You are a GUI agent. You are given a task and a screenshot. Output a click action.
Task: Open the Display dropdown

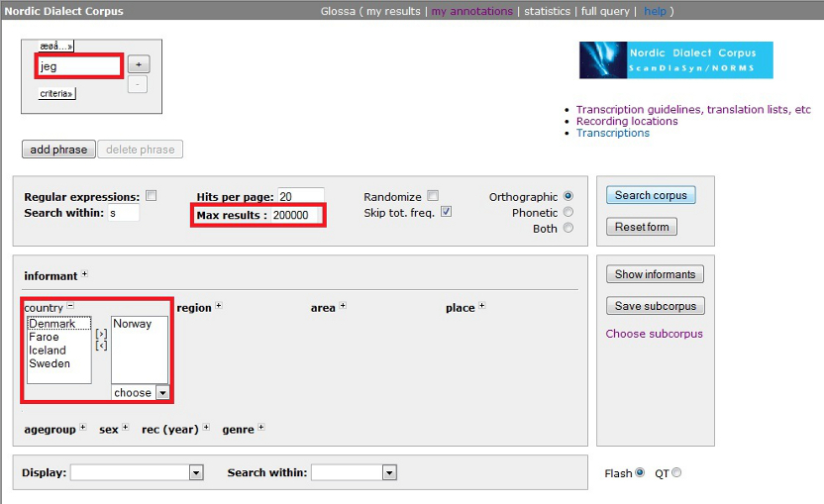195,473
